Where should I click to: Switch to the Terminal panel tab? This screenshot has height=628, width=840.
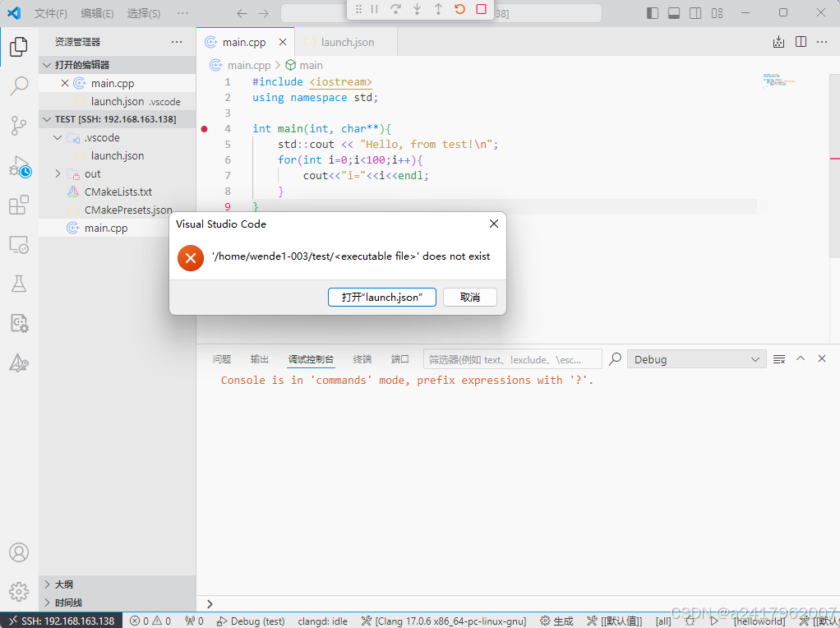coord(362,359)
